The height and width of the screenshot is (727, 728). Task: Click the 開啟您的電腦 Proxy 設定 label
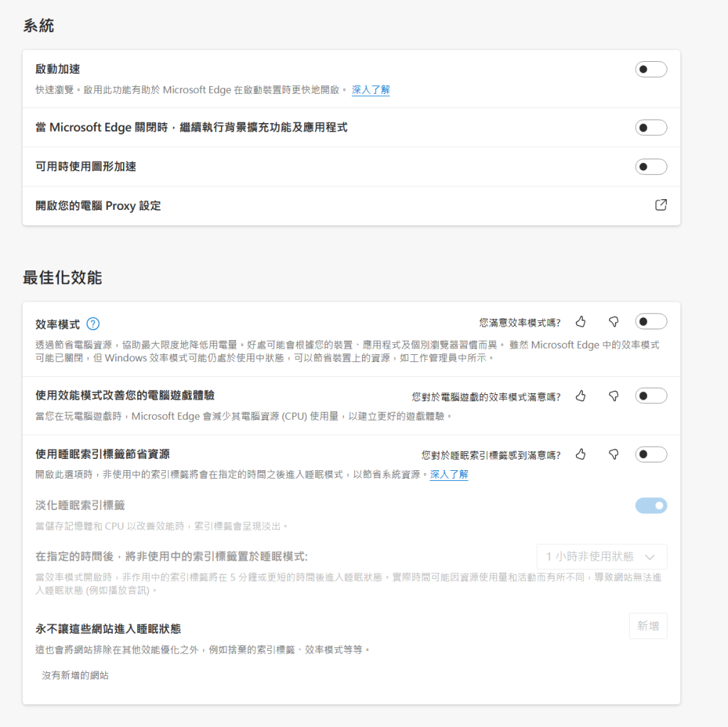[98, 206]
